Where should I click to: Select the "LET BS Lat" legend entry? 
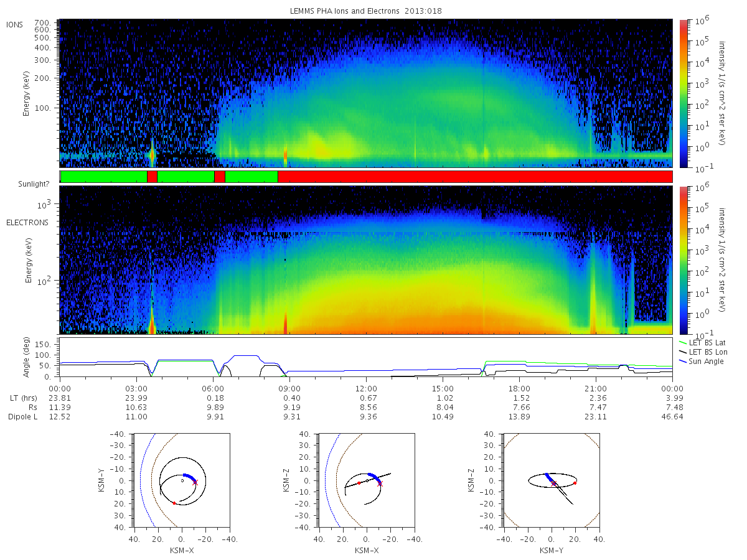coord(703,342)
